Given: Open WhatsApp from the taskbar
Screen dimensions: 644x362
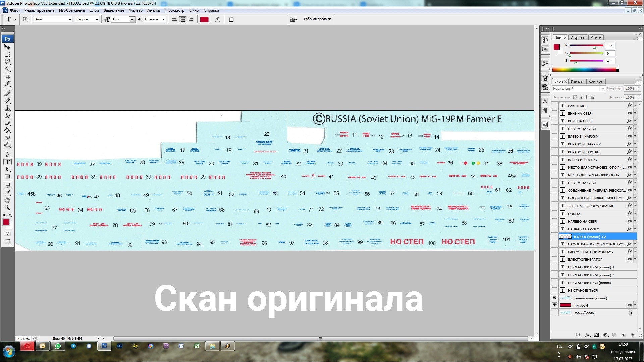Looking at the screenshot, I should click(58, 346).
